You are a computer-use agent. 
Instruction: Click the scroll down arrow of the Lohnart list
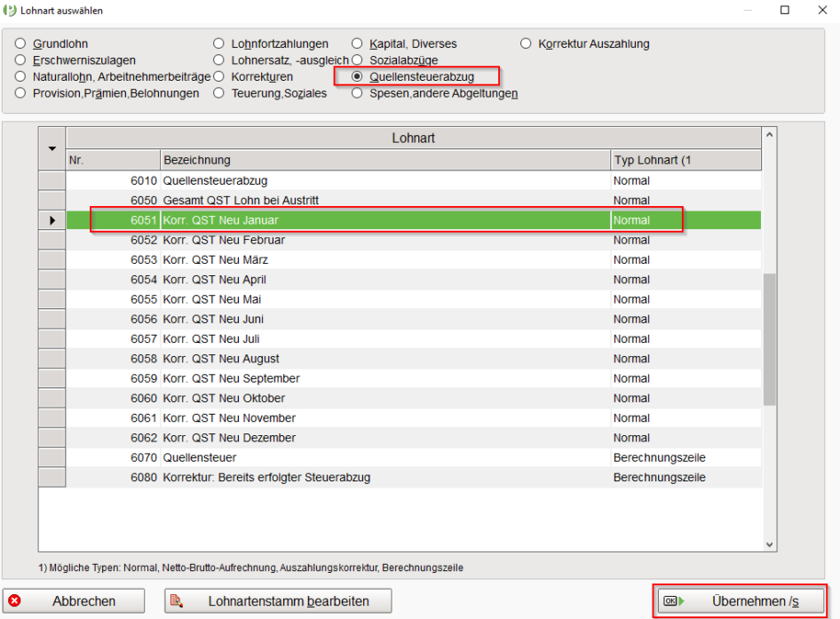click(769, 544)
